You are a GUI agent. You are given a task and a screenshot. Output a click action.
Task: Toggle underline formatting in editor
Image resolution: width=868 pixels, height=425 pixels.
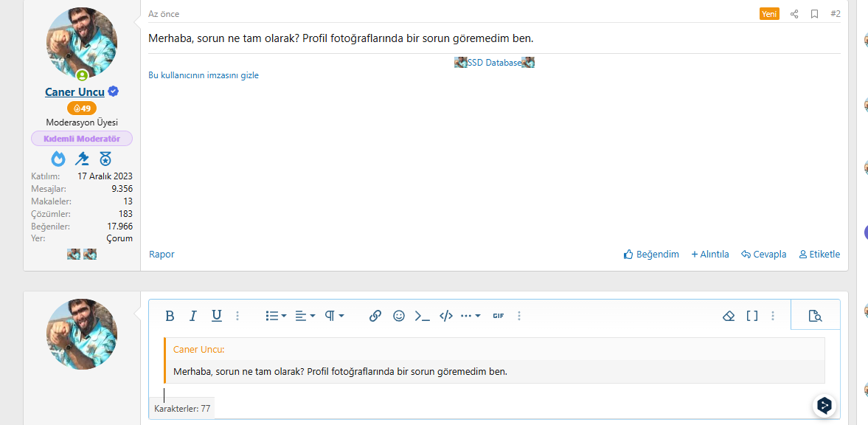pos(216,316)
